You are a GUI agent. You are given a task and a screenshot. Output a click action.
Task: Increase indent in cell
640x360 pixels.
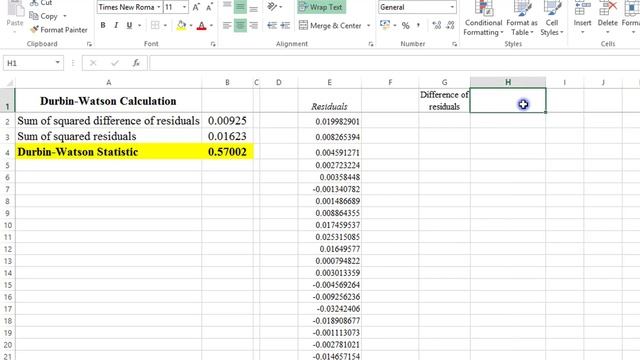(x=285, y=25)
